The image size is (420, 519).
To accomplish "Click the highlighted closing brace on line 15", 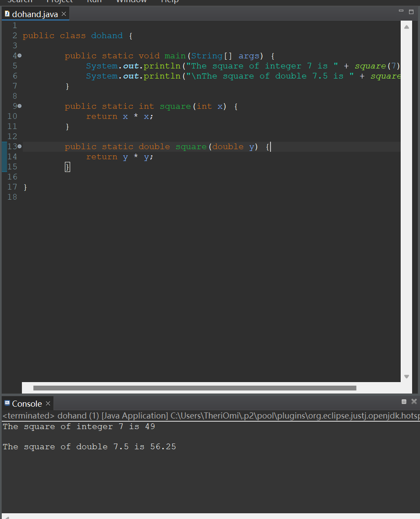I will pyautogui.click(x=68, y=167).
